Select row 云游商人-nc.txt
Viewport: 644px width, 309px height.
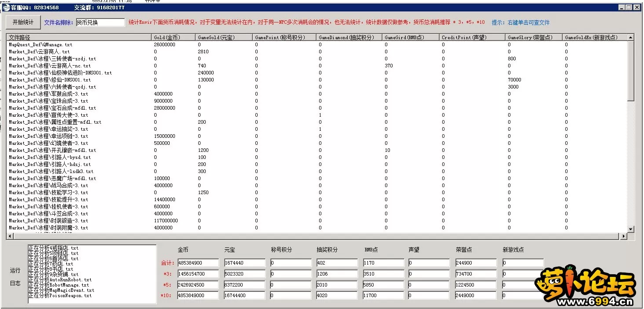pos(317,66)
